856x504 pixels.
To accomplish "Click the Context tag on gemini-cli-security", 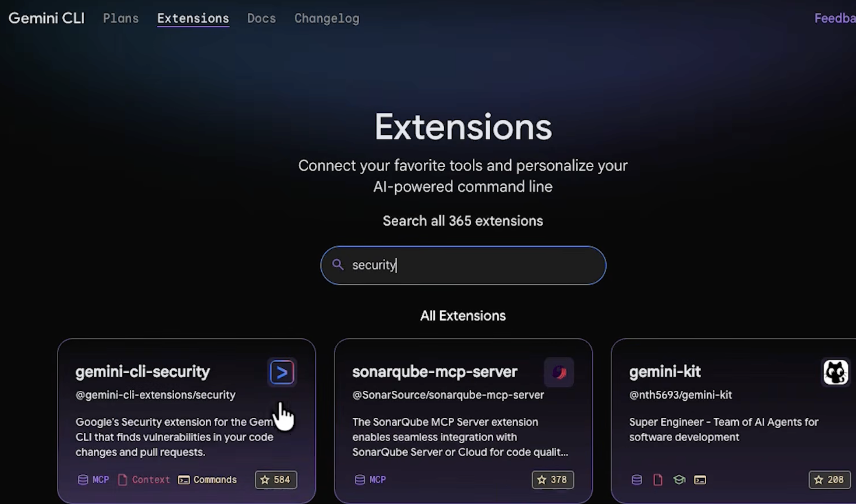I will coord(144,480).
